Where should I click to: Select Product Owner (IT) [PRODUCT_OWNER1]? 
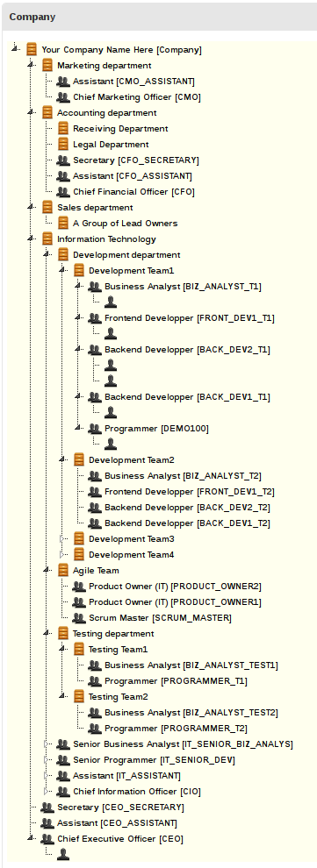(175, 601)
